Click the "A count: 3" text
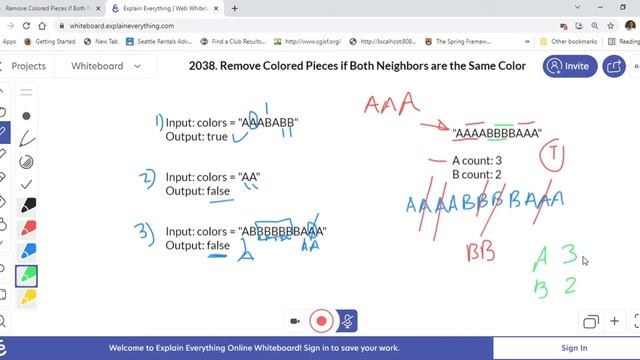640x360 pixels. 477,161
